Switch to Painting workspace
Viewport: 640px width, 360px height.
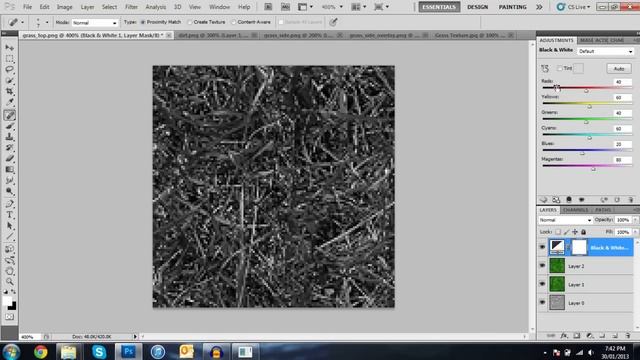click(512, 7)
